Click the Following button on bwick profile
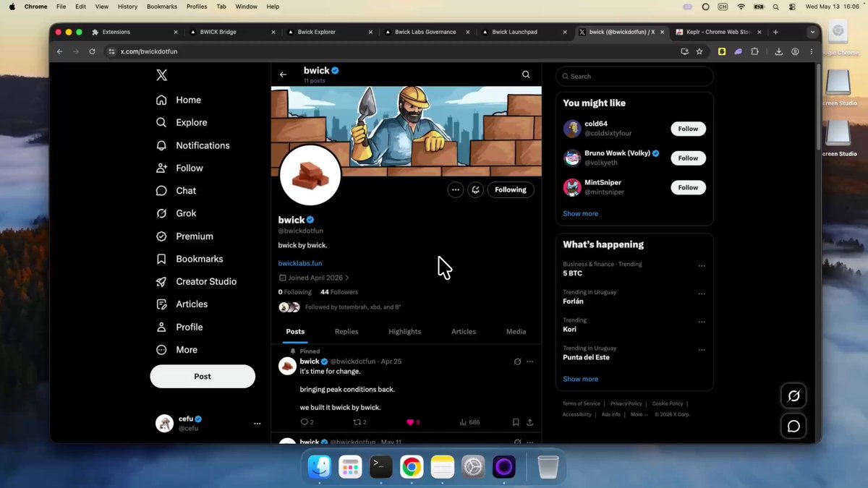Viewport: 868px width, 488px height. click(x=511, y=189)
